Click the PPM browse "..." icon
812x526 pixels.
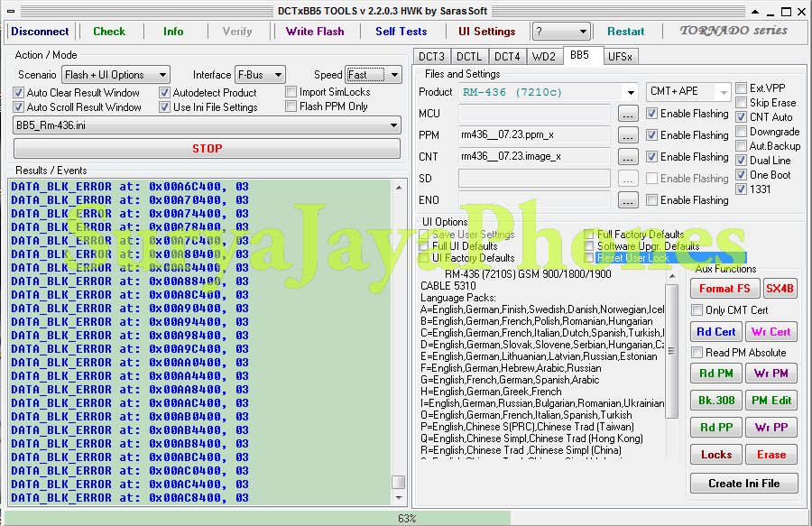click(628, 134)
